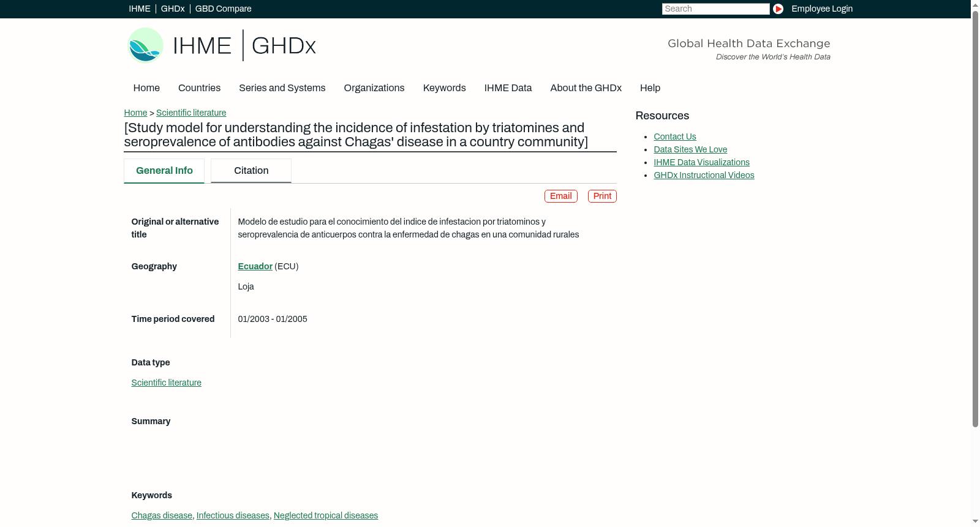Screen dimensions: 980x527
Task: Open the Keywords menu item
Action: [x=445, y=88]
